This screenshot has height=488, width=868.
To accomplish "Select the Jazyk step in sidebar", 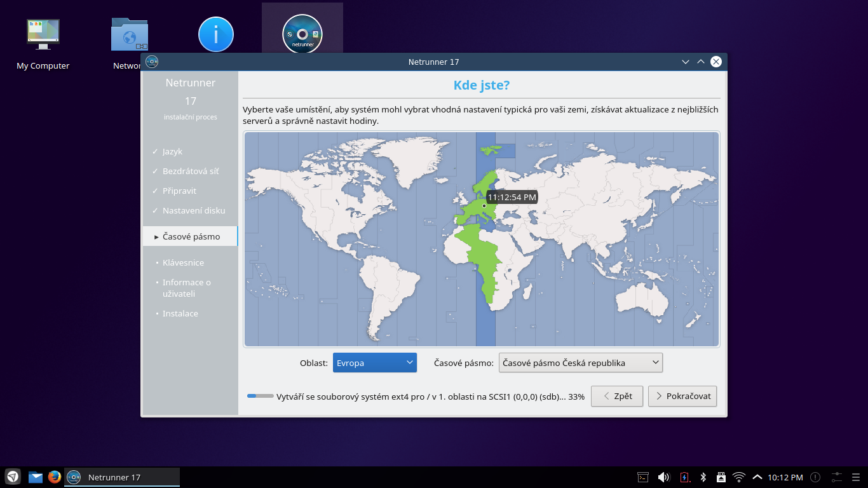I will (172, 151).
